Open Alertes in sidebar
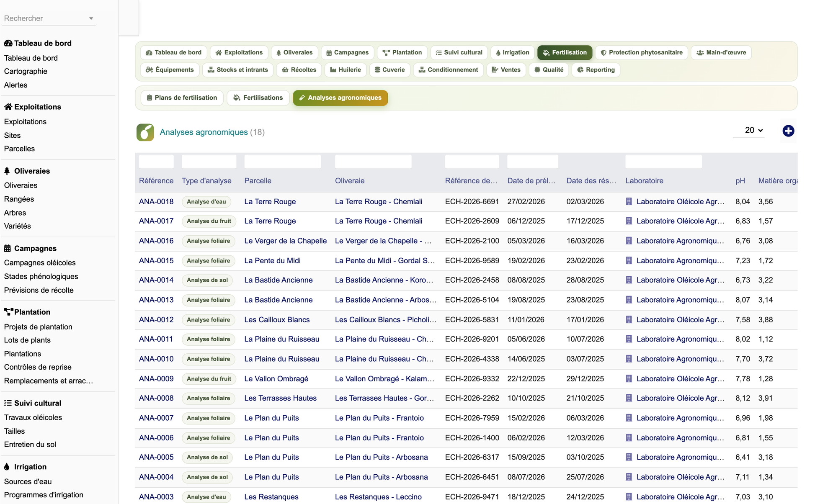Viewport: 815px width, 504px height. click(x=15, y=85)
